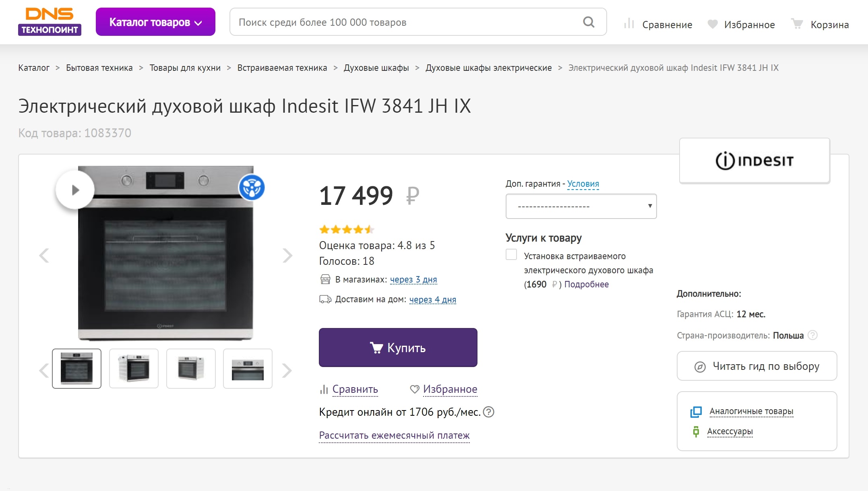868x491 pixels.
Task: Click the header heart icon
Action: tap(713, 24)
